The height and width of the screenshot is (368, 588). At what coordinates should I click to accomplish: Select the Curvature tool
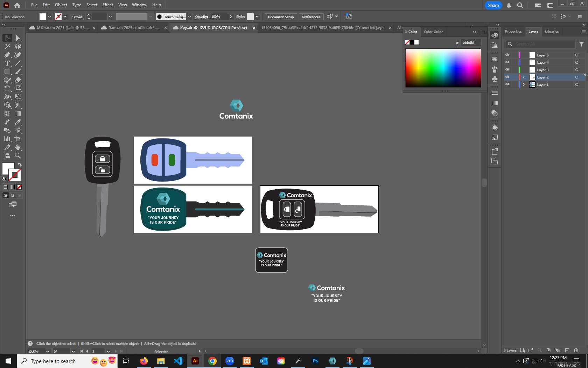(x=18, y=55)
